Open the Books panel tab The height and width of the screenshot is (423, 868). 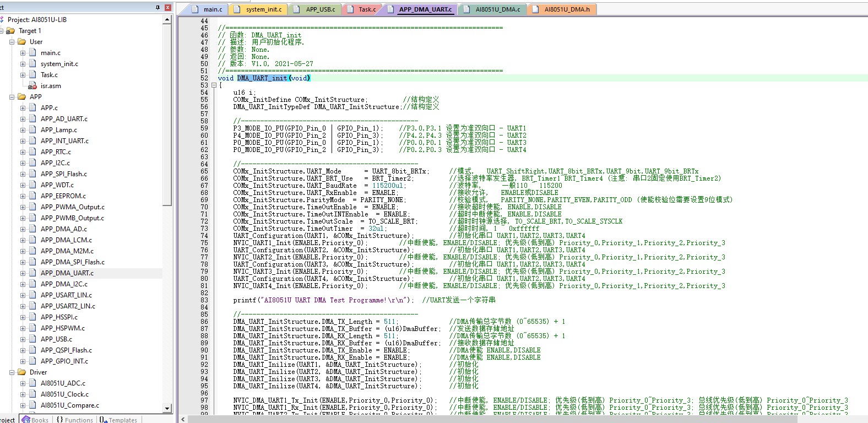tap(35, 420)
